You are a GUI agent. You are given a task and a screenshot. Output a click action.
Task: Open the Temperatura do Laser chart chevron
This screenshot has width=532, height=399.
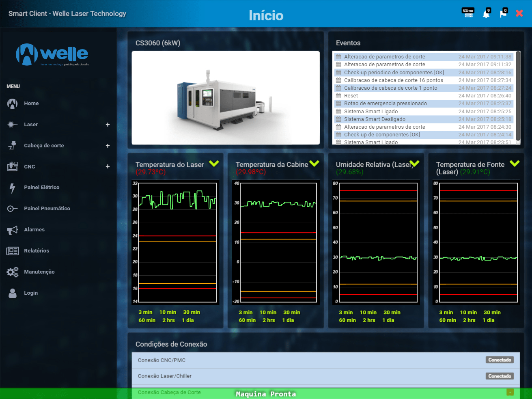coord(214,164)
